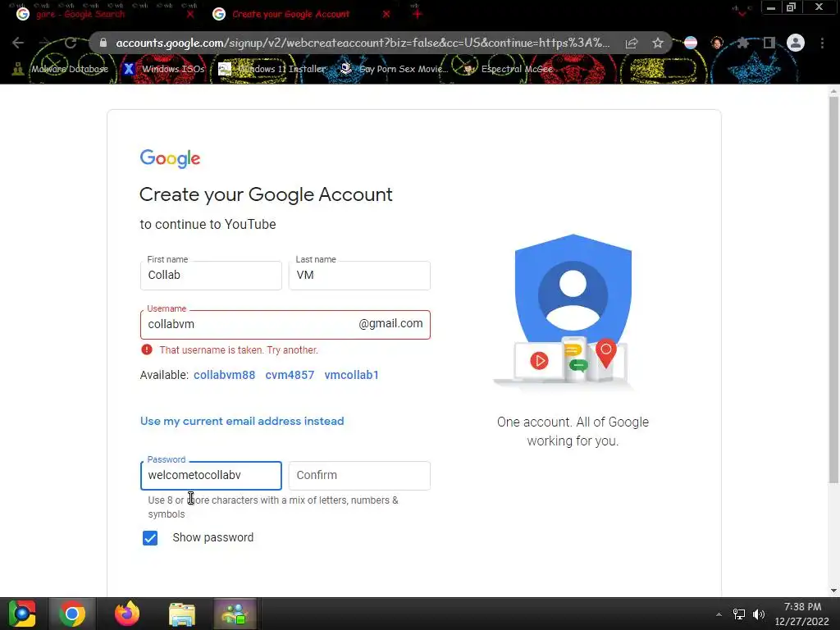Click the pink-striped extension icon in toolbar
The height and width of the screenshot is (630, 840).
tap(691, 43)
